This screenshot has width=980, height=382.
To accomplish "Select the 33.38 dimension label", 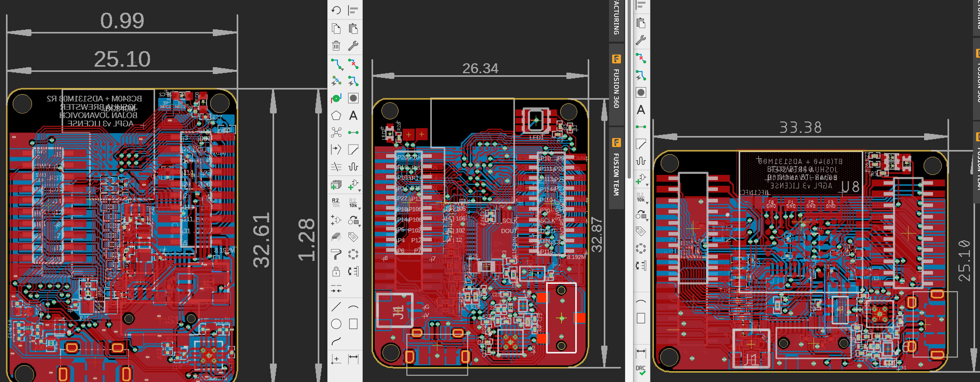I will coord(800,127).
